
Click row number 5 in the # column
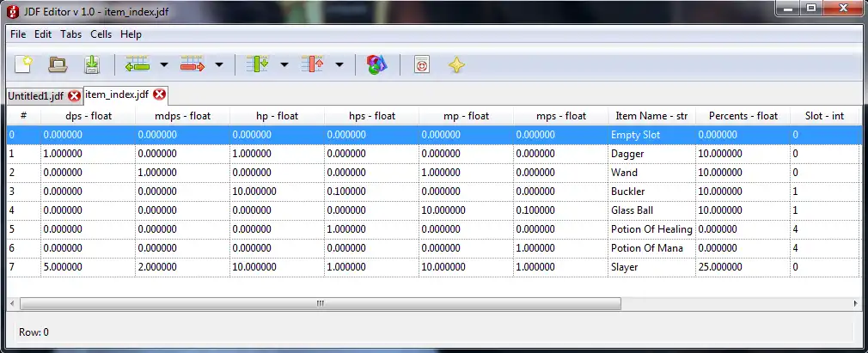click(24, 229)
